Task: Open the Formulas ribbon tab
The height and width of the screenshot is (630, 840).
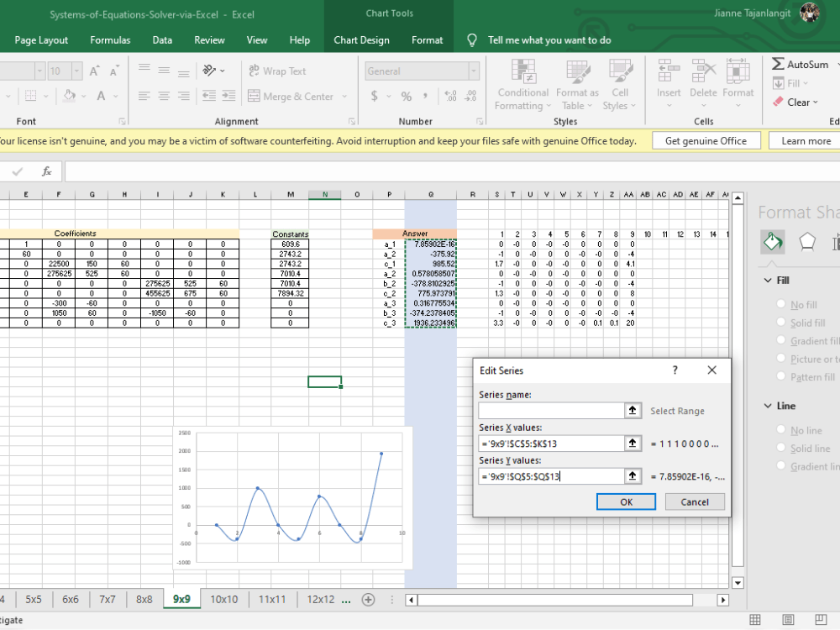Action: tap(110, 40)
